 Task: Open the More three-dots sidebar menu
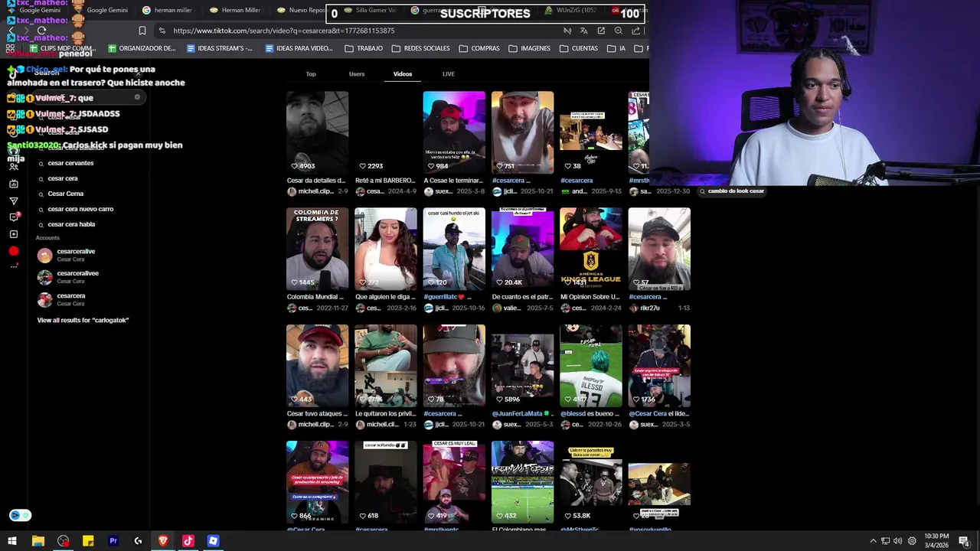pos(14,266)
